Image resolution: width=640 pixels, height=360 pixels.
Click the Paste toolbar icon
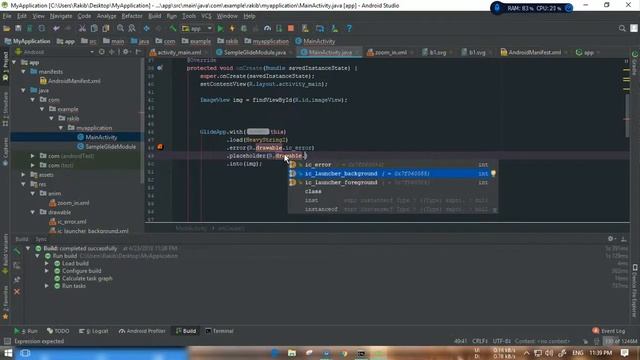106,29
